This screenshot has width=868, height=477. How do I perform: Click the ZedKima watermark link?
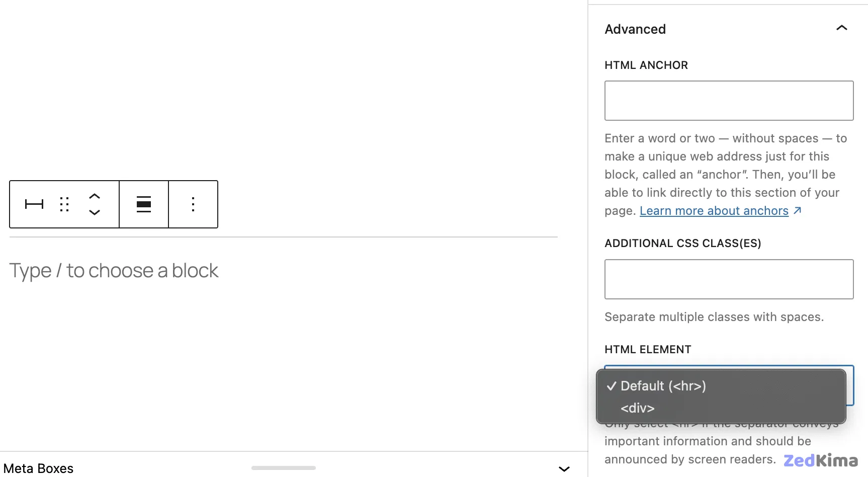(x=820, y=459)
